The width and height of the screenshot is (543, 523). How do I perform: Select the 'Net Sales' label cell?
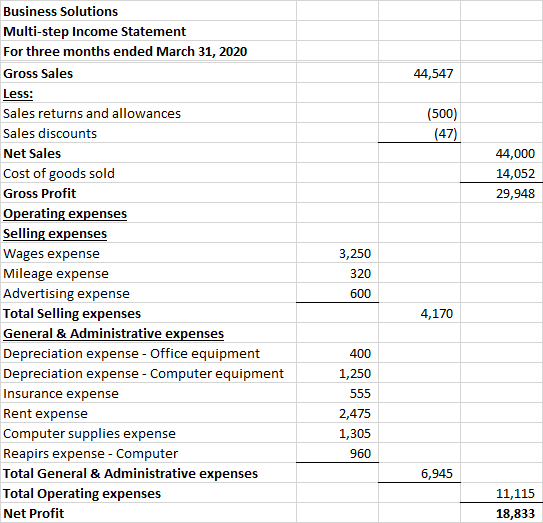tap(32, 153)
